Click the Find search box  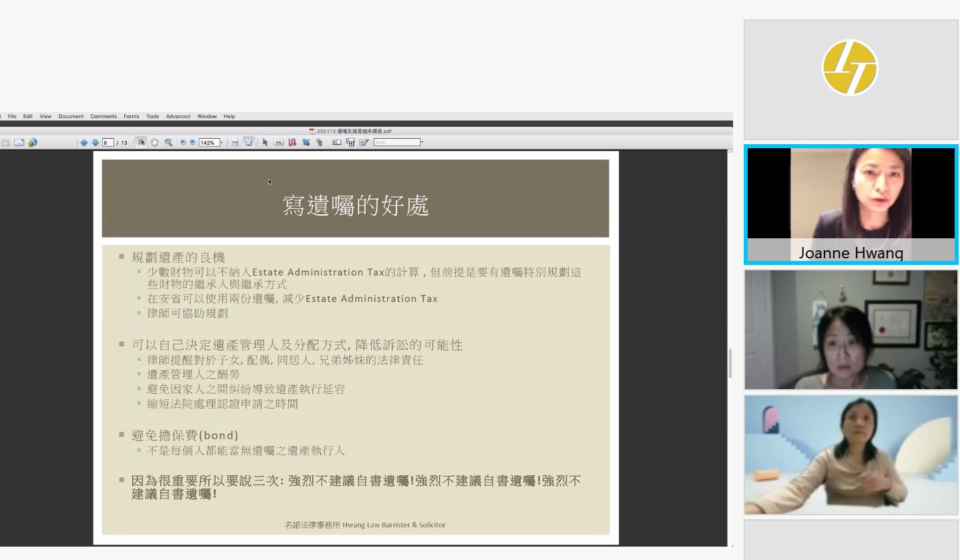coord(397,142)
